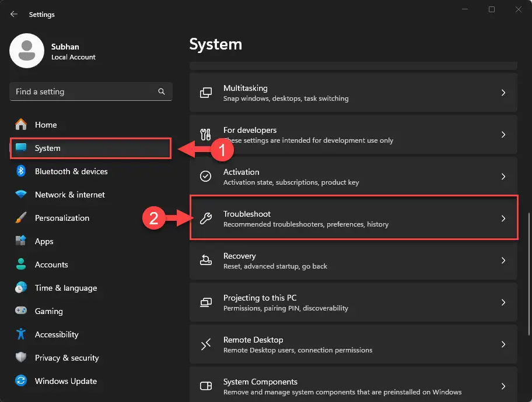Click the System monitor icon in sidebar
Image resolution: width=532 pixels, height=402 pixels.
(21, 148)
